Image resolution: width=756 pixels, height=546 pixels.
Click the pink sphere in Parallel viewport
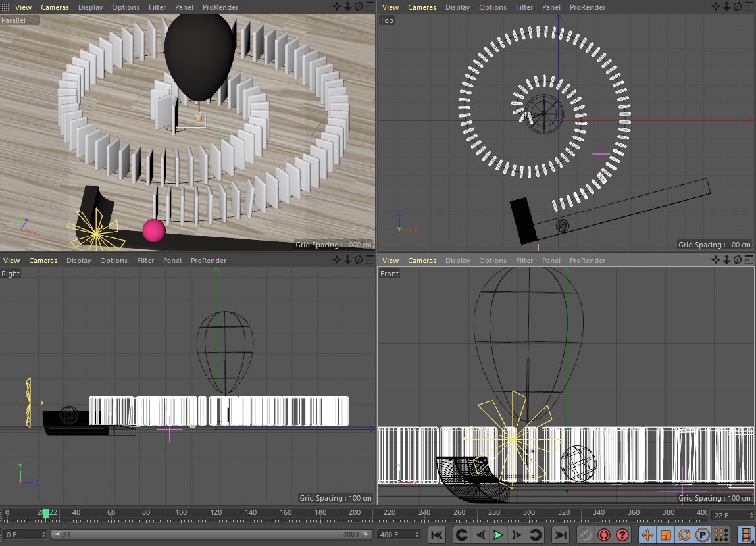[x=154, y=230]
